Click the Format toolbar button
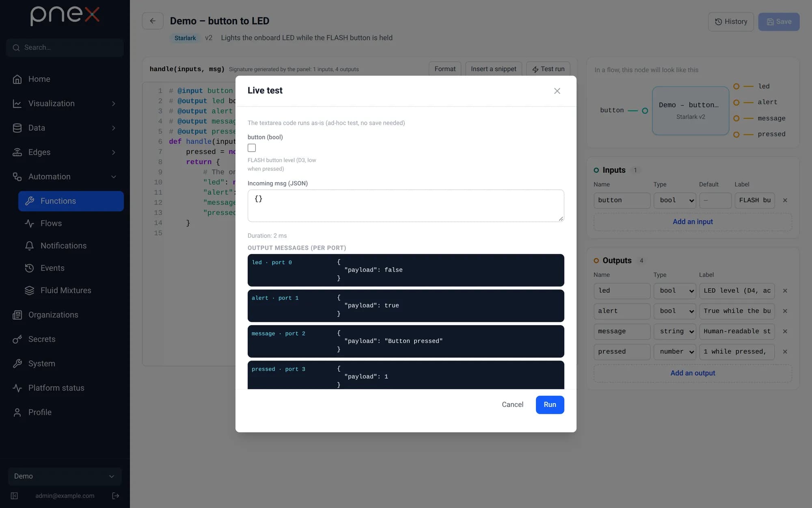The height and width of the screenshot is (508, 812). [x=445, y=69]
